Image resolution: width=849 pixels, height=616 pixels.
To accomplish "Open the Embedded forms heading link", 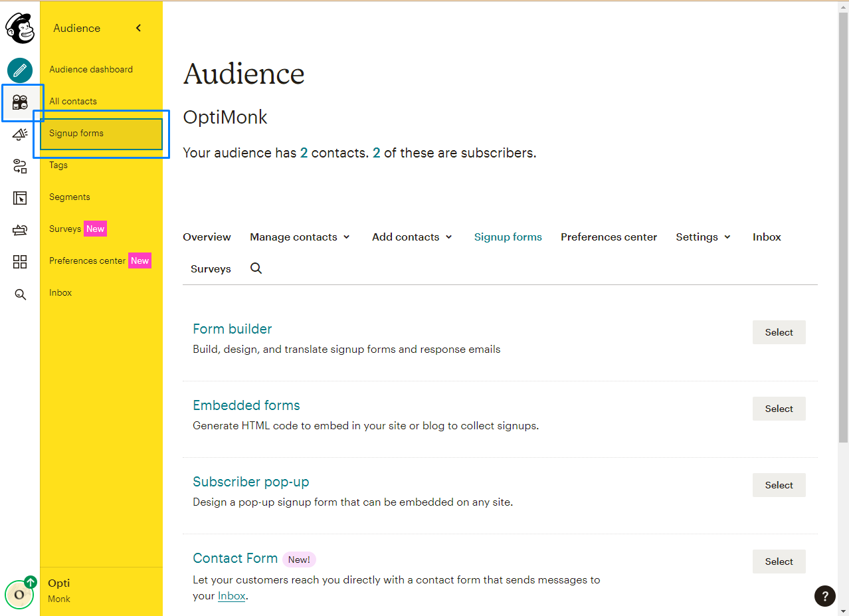I will pyautogui.click(x=246, y=405).
